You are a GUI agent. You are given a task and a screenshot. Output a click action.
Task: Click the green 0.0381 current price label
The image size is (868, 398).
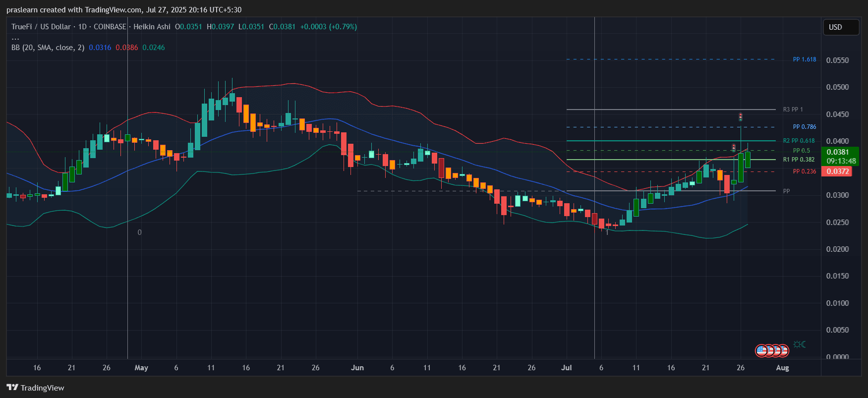coord(841,152)
